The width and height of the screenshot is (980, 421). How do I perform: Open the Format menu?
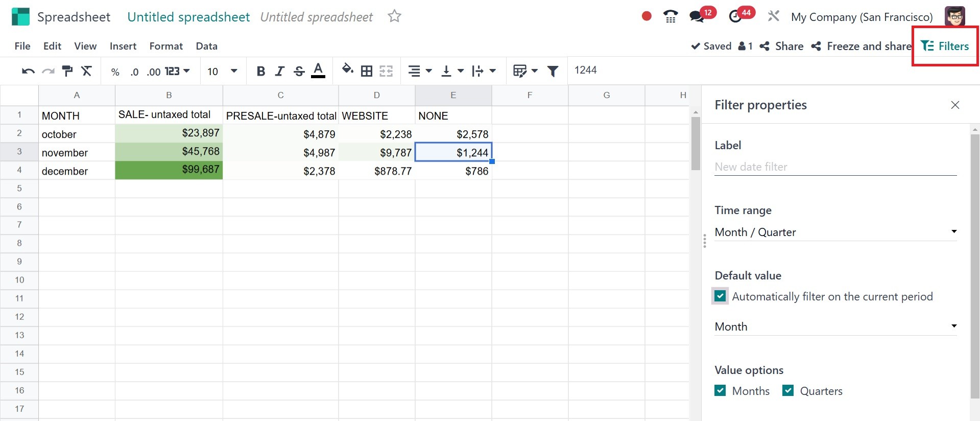[x=166, y=46]
